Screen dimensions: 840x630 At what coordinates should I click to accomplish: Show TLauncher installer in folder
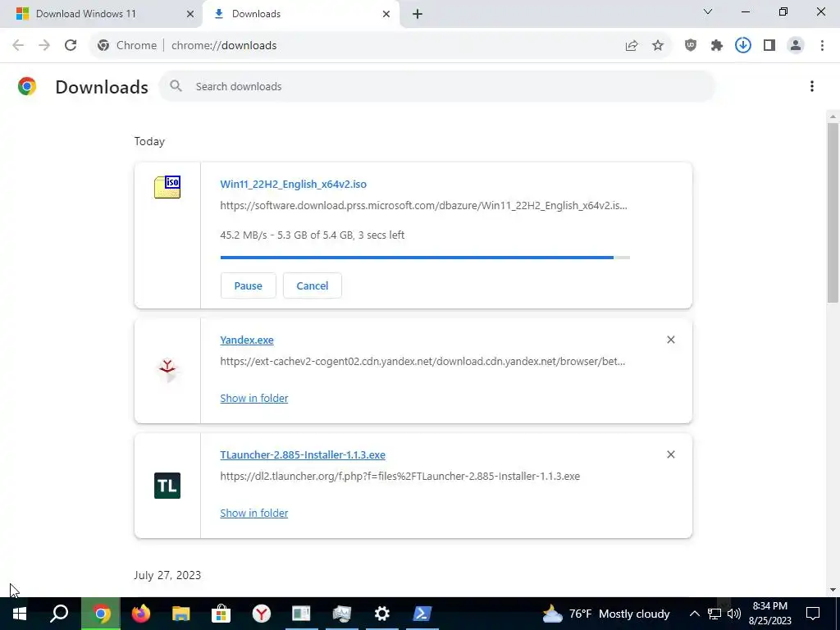coord(254,513)
